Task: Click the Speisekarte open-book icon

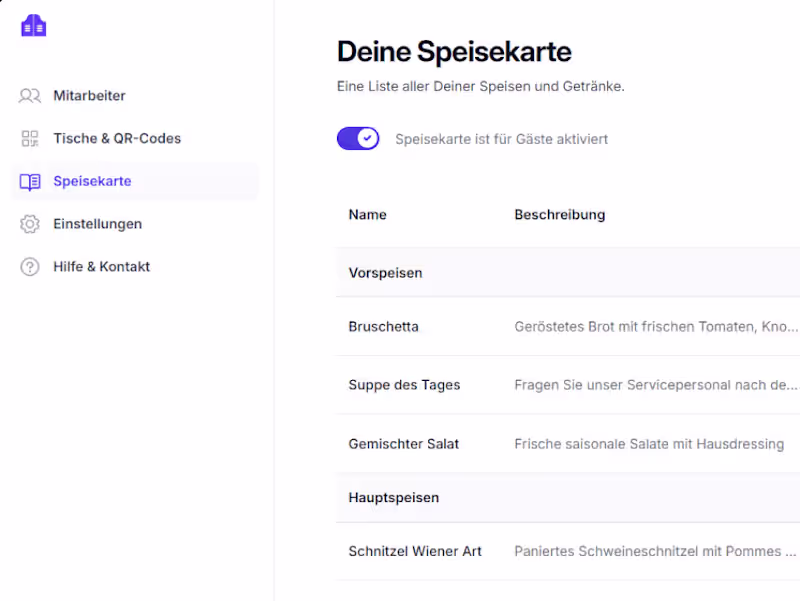Action: click(x=30, y=182)
